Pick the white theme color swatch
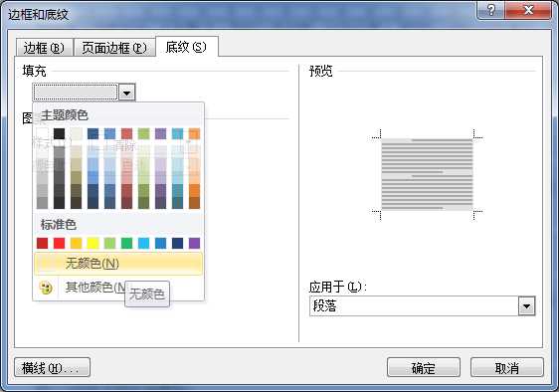559x392 pixels. [x=42, y=133]
